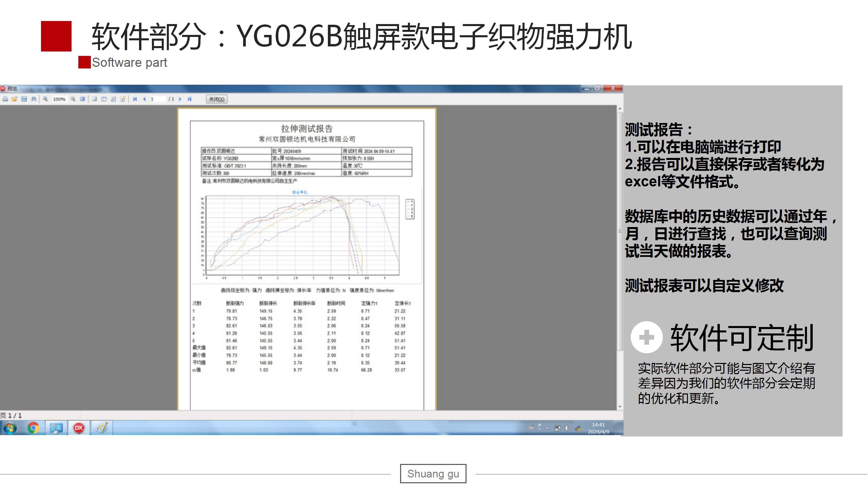Jump to the last page arrow
868x488 pixels.
(x=190, y=99)
